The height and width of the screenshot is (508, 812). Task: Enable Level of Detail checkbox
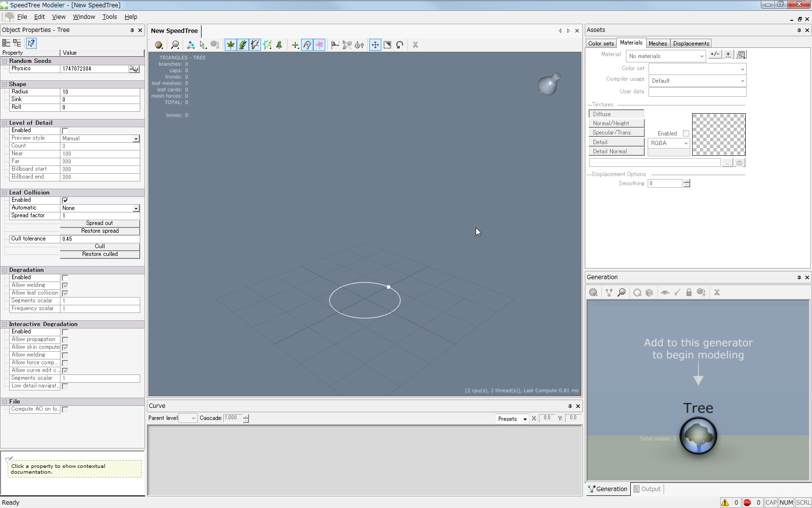[x=65, y=131]
